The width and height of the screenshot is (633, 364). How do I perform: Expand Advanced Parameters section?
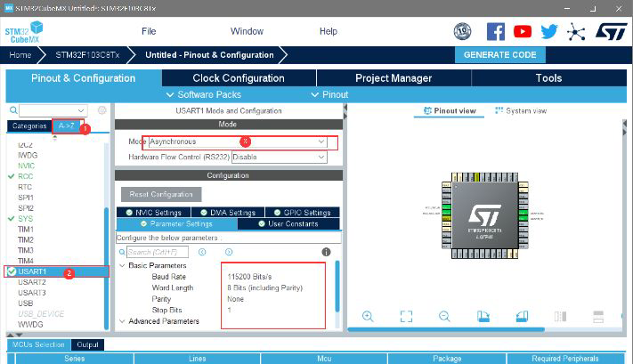(122, 321)
